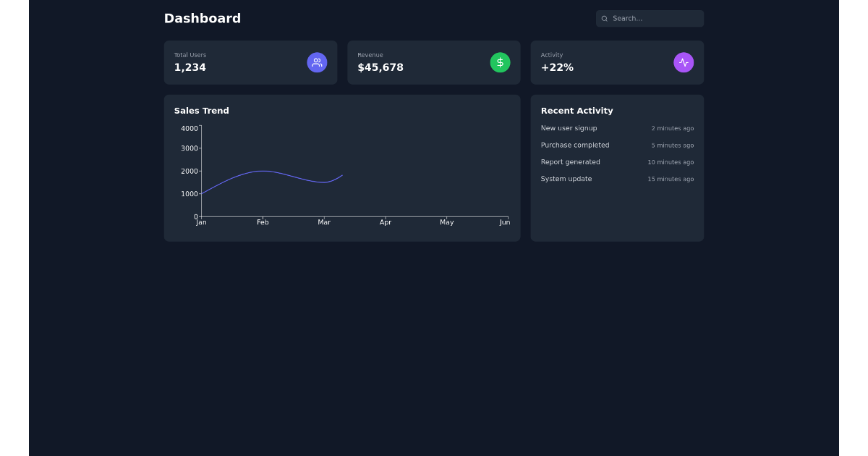The width and height of the screenshot is (868, 456).
Task: Click the Revenue dollar sign icon
Action: (x=500, y=62)
